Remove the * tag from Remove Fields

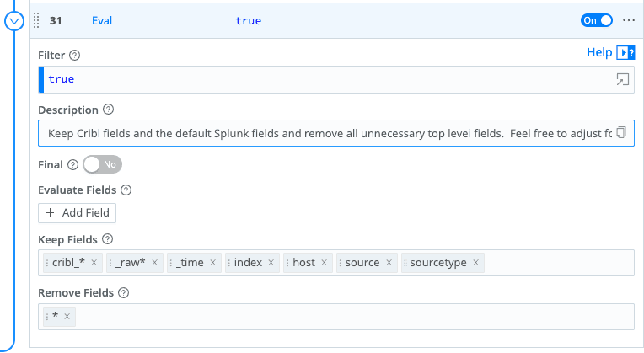(67, 317)
